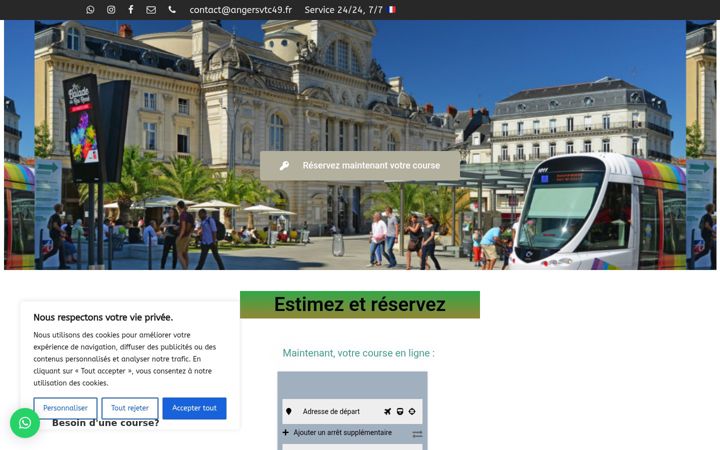Viewport: 720px width, 450px height.
Task: Click the phone icon in the top bar
Action: (172, 10)
